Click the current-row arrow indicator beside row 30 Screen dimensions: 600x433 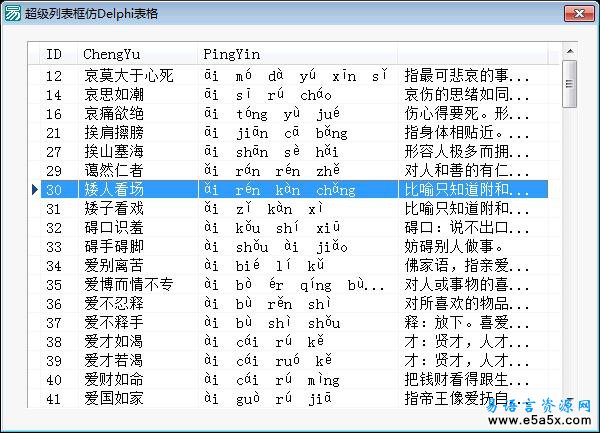click(x=35, y=189)
